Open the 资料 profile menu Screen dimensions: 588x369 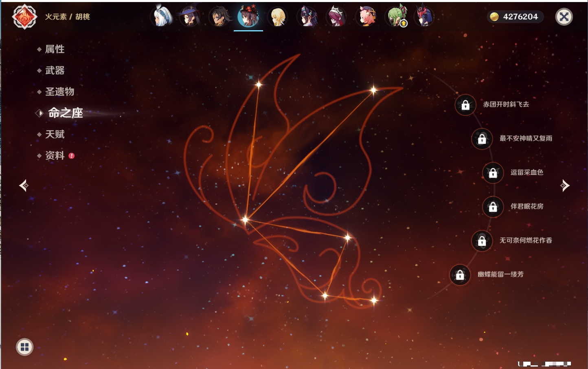55,155
